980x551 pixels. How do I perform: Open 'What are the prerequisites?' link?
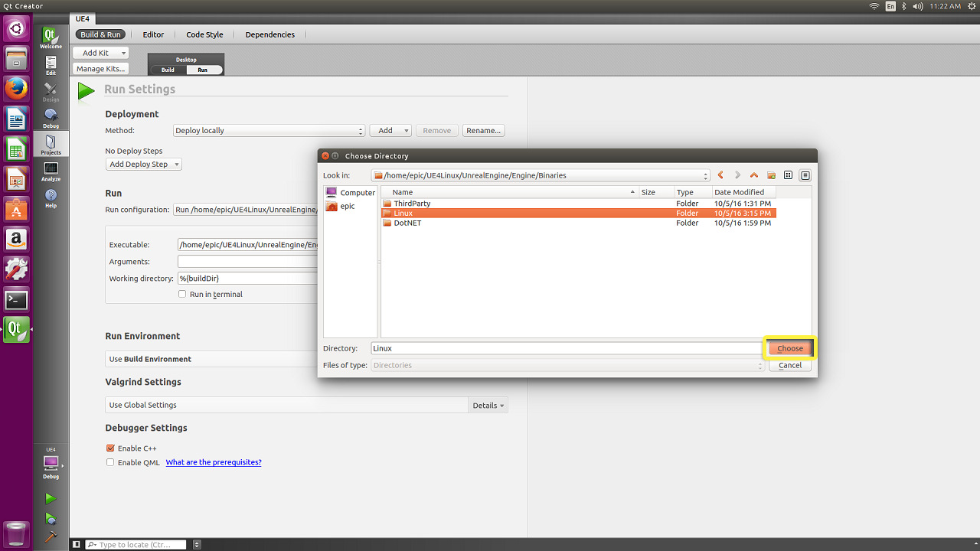tap(214, 462)
